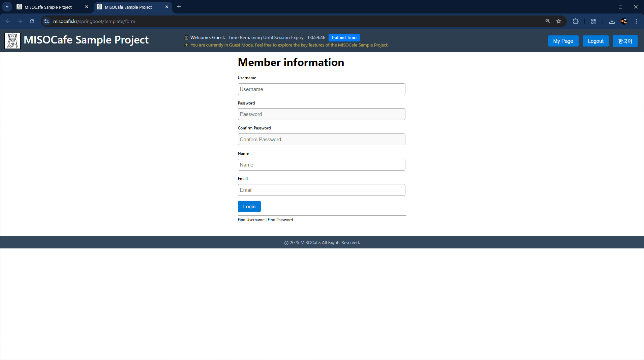Screen dimensions: 644x360
Task: Open the zoom magnifier icon in address bar
Action: 548,21
